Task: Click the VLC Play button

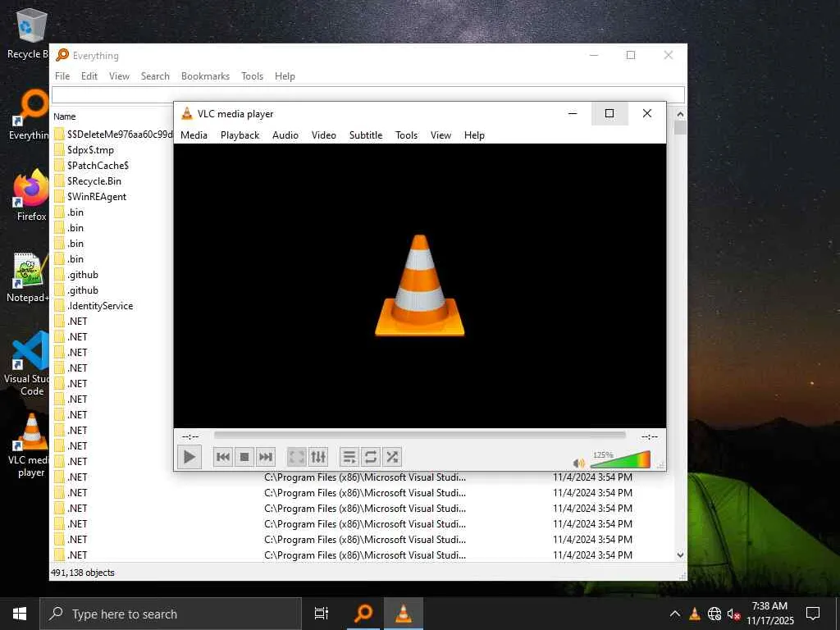Action: [189, 457]
